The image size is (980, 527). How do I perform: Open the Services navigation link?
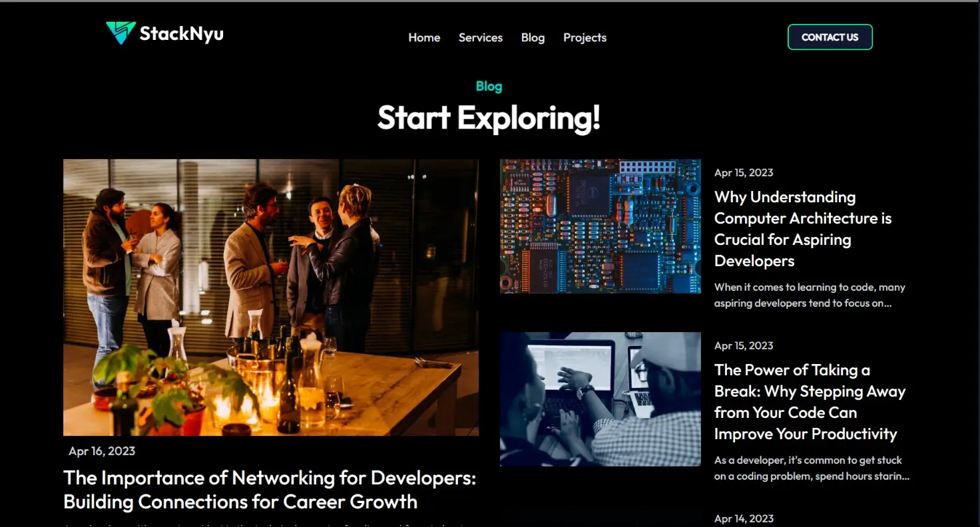pyautogui.click(x=480, y=38)
